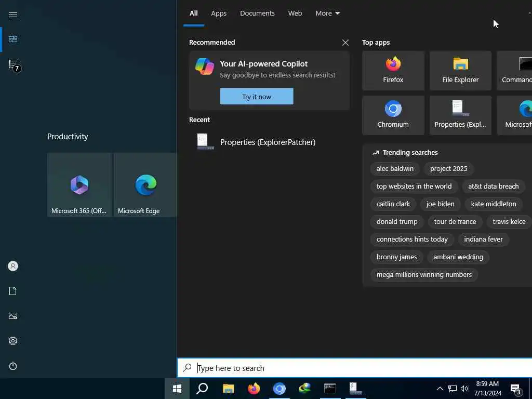Open the network tray icon
The height and width of the screenshot is (399, 532).
point(453,389)
